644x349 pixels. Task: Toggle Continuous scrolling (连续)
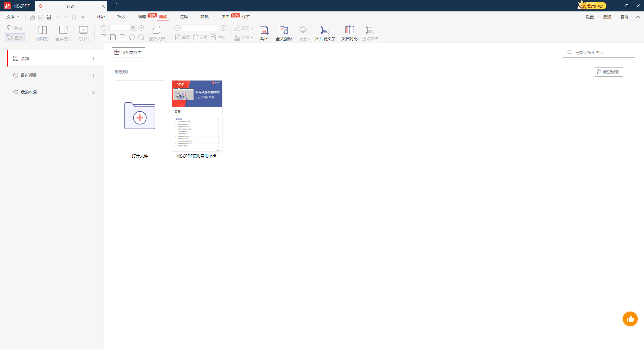click(x=218, y=37)
